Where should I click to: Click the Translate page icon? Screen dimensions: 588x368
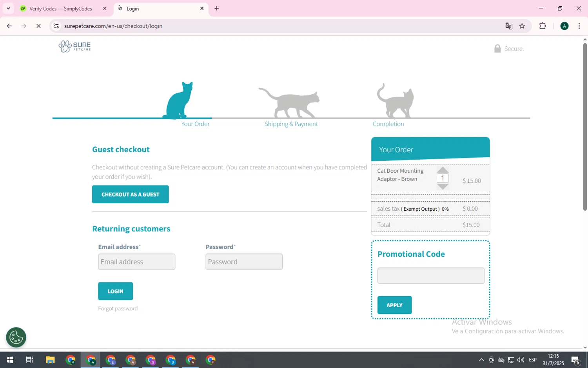tap(509, 26)
